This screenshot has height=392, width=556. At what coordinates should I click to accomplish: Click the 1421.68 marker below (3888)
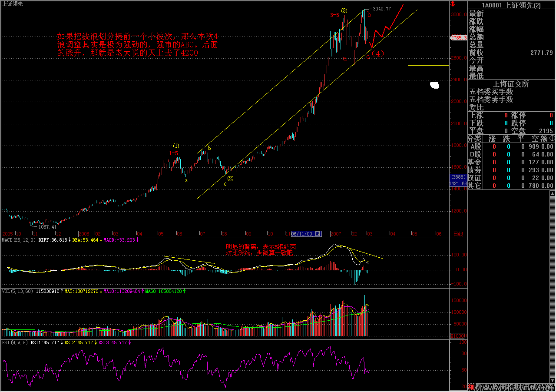[458, 183]
